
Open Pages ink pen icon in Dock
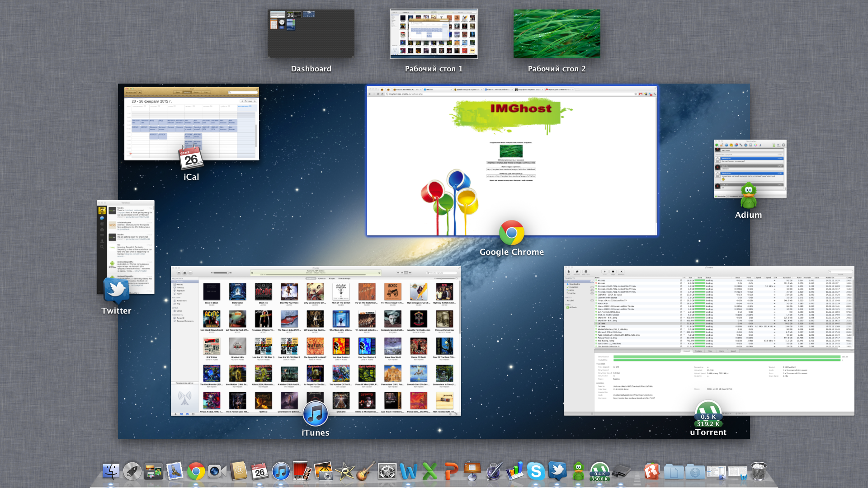pyautogui.click(x=493, y=471)
